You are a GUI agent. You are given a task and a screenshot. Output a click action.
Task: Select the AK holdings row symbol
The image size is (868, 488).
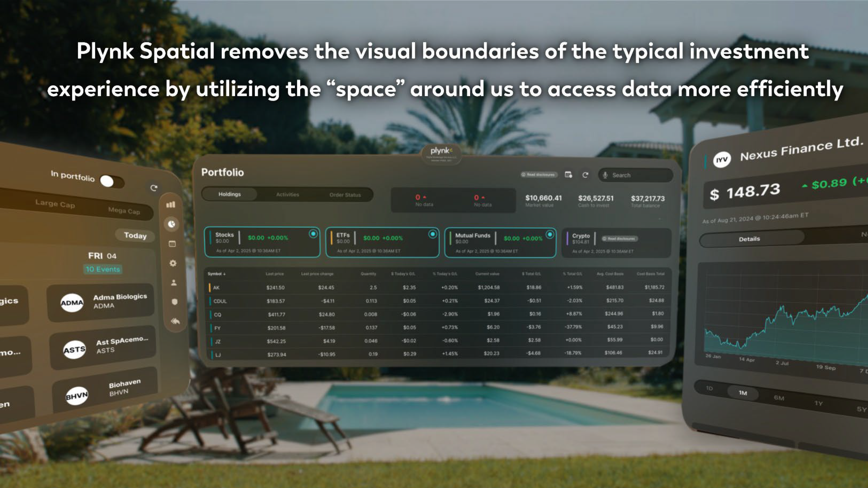coord(216,288)
